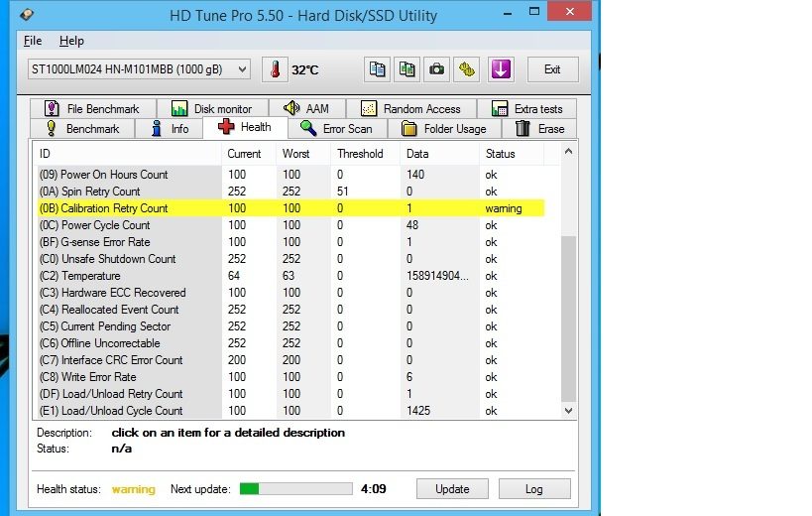
Task: Maximize the HD Tune Pro window
Action: tap(534, 11)
